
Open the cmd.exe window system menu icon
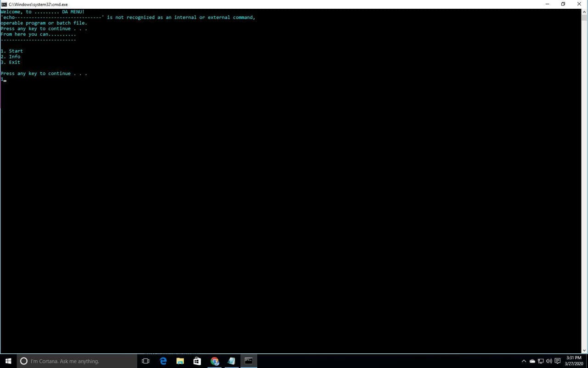click(x=4, y=4)
